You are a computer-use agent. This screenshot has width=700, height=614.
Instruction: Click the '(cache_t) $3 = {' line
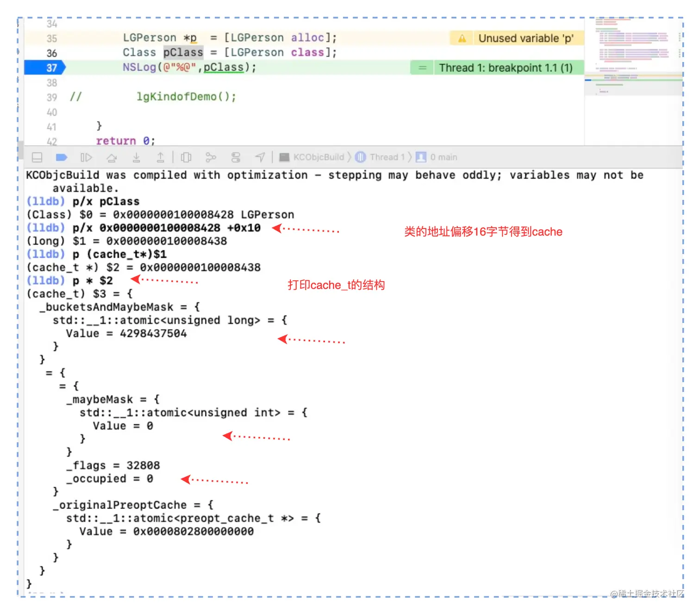coord(80,294)
